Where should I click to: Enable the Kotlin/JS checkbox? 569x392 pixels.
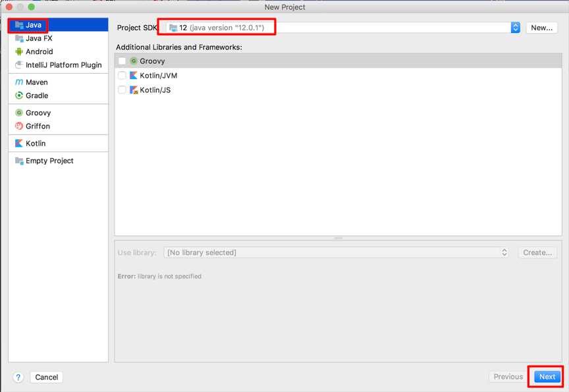(122, 90)
